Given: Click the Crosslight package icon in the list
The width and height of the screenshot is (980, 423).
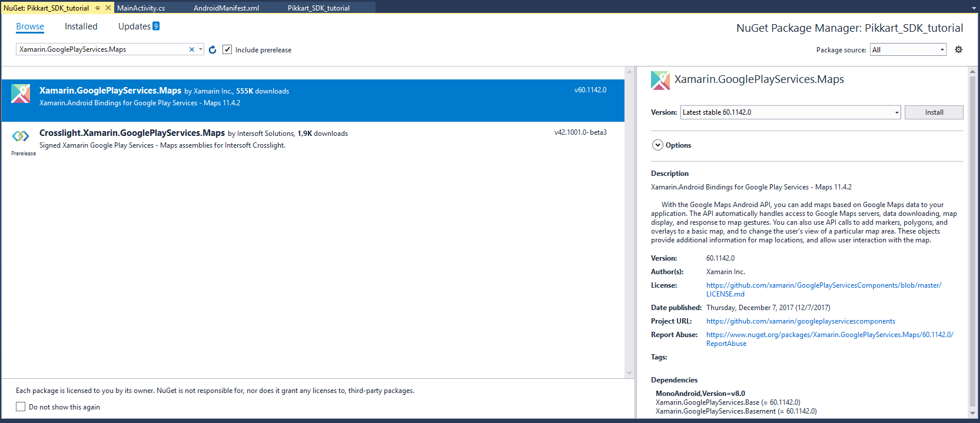Looking at the screenshot, I should pos(21,136).
